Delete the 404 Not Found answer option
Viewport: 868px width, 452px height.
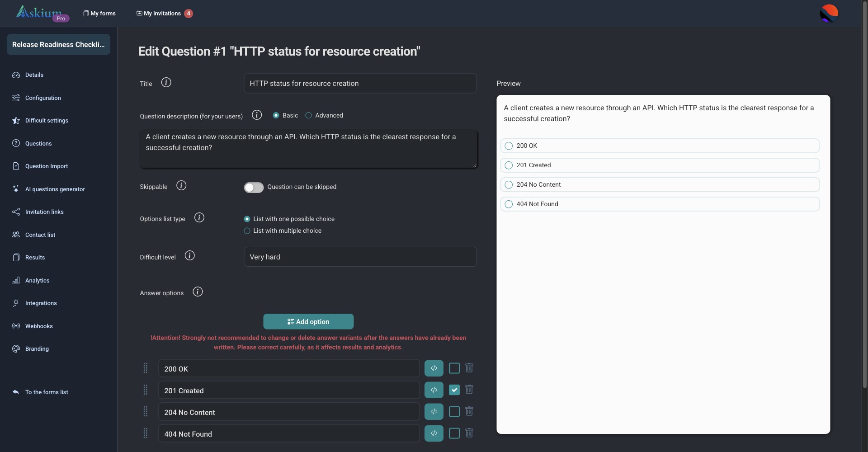(469, 433)
